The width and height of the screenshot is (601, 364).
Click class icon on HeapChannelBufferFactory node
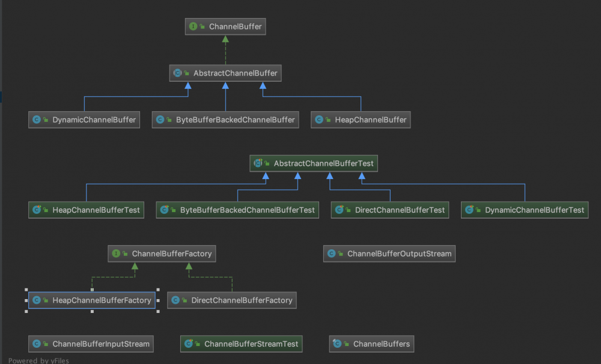click(x=37, y=300)
